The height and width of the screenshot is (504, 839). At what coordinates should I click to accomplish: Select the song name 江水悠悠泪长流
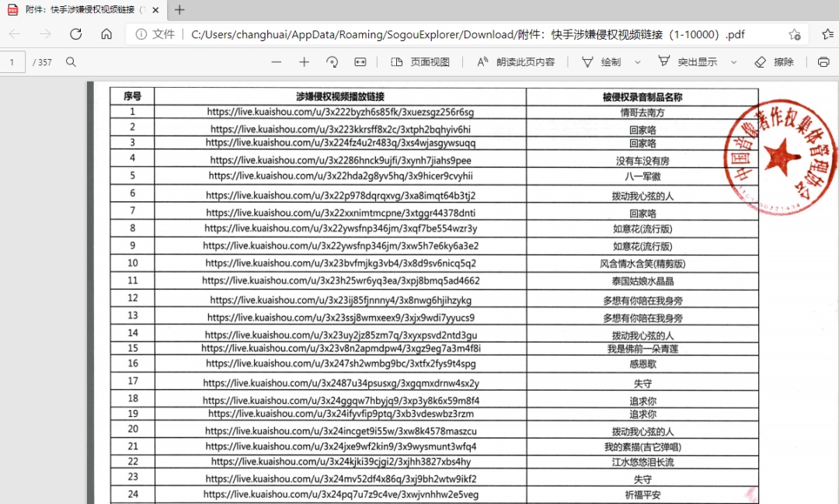(x=642, y=462)
